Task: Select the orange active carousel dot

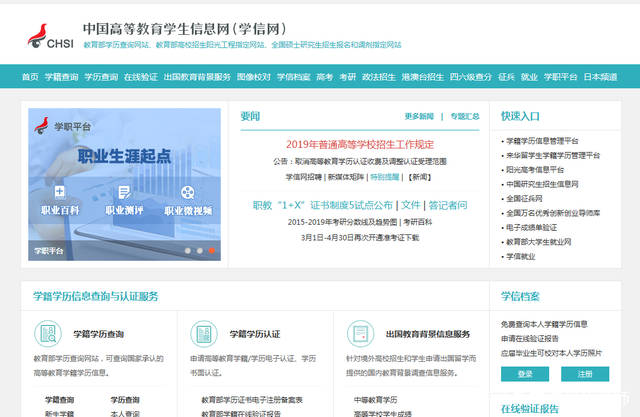Action: click(x=211, y=251)
